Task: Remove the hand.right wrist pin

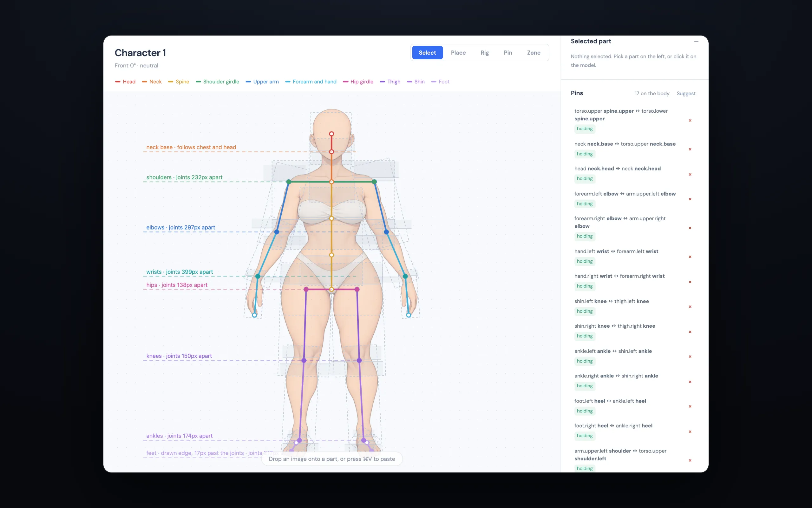Action: 690,282
